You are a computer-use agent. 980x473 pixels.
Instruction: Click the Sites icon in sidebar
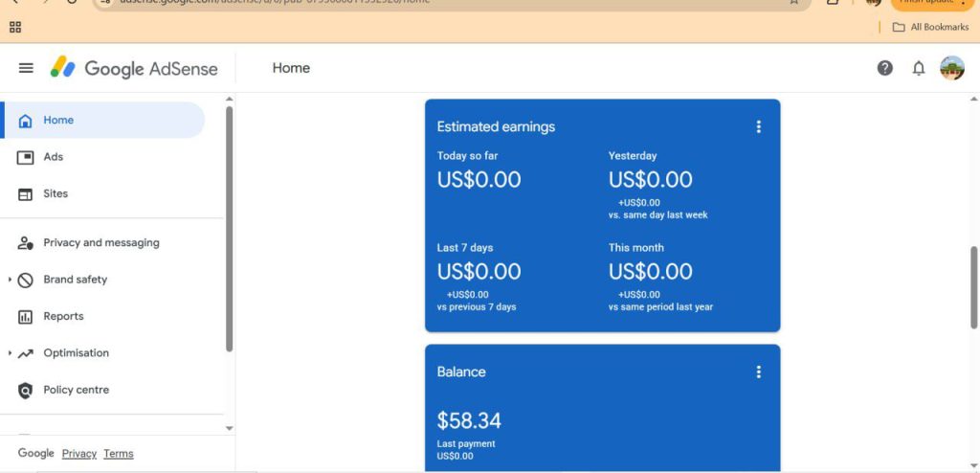(26, 193)
